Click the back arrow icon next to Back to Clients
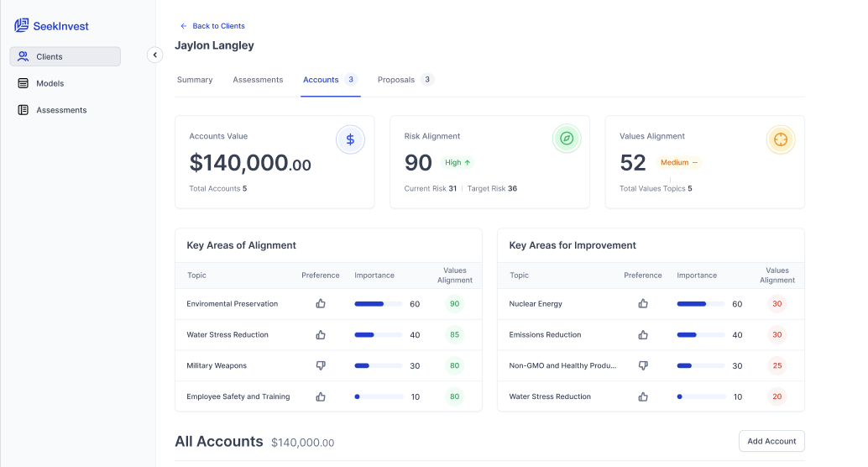The image size is (868, 467). coord(183,26)
